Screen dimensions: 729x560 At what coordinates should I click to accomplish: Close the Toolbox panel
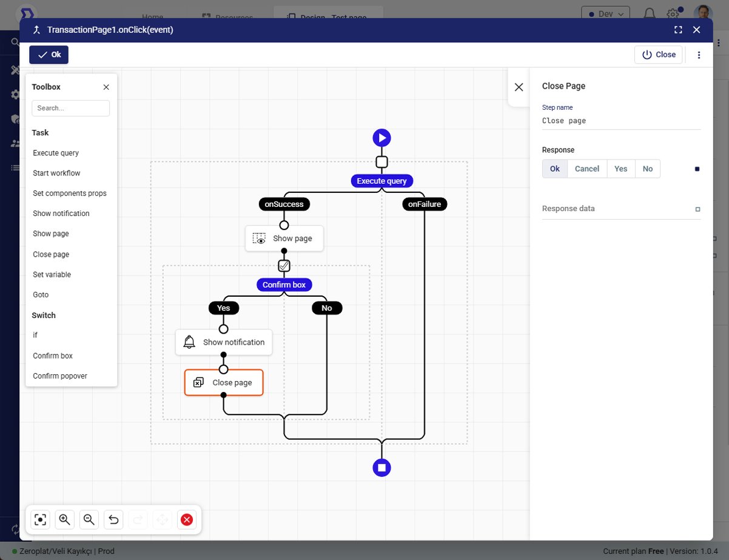(x=106, y=87)
